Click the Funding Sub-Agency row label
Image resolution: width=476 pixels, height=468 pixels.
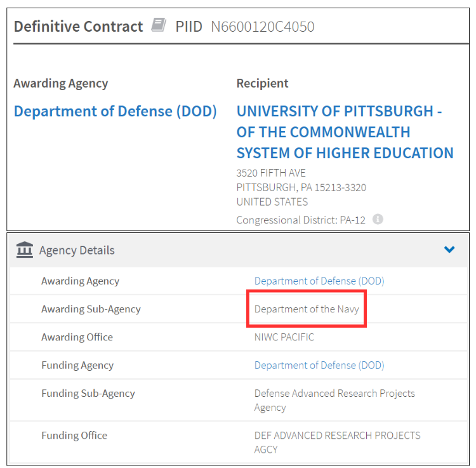(x=88, y=393)
